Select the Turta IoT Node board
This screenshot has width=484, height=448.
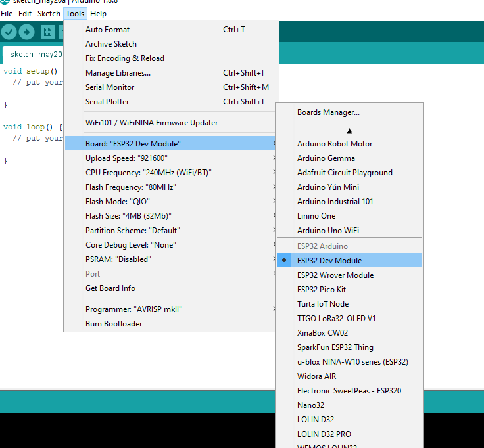coord(349,304)
